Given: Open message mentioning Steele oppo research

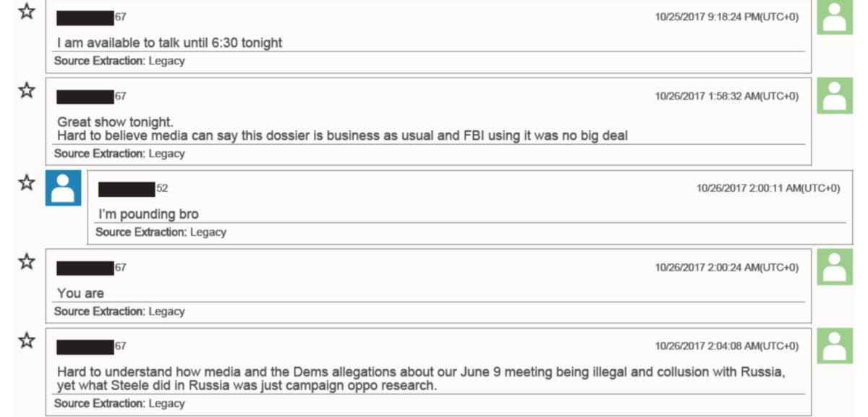Looking at the screenshot, I should pyautogui.click(x=421, y=379).
